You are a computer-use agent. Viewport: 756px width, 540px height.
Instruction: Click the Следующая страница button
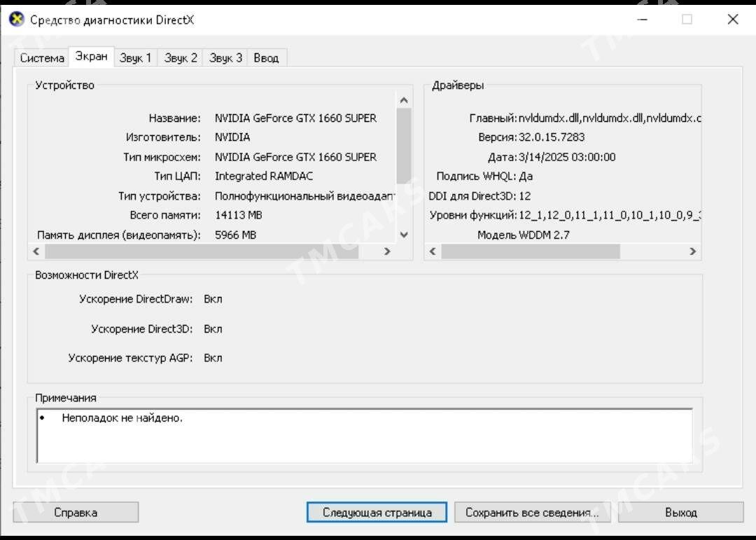(x=377, y=513)
